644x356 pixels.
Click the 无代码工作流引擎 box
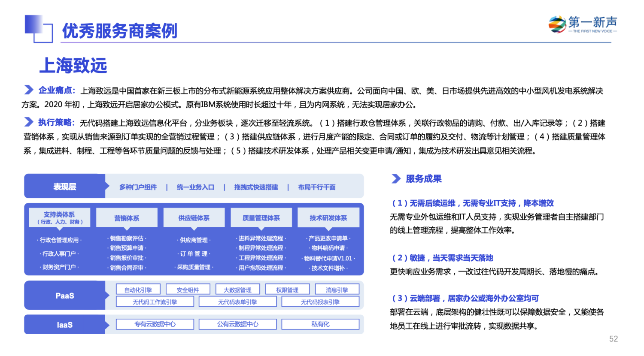tap(155, 302)
